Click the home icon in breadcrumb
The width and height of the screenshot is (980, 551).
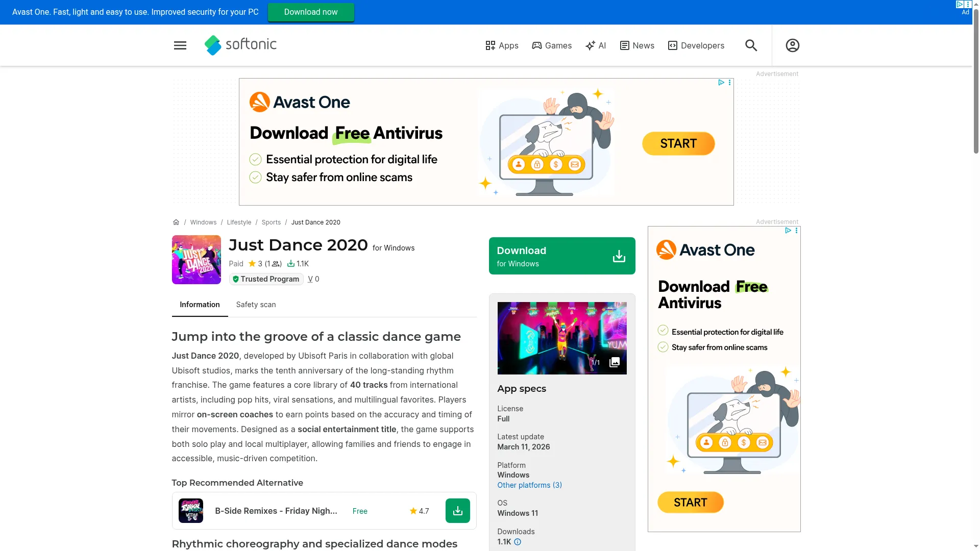[176, 222]
